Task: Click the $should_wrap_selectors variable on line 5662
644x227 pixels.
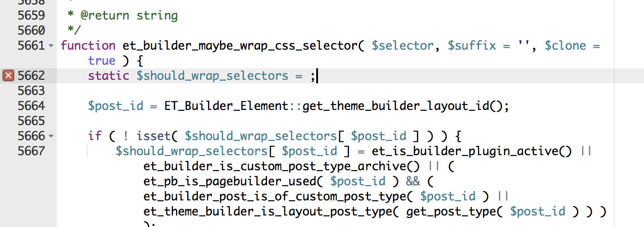Action: coord(212,76)
